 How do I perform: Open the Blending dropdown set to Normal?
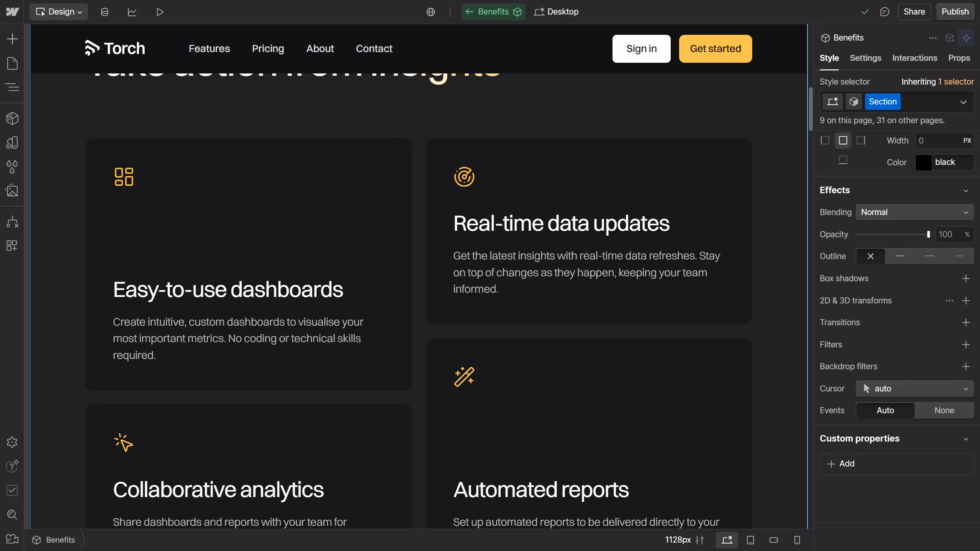914,212
